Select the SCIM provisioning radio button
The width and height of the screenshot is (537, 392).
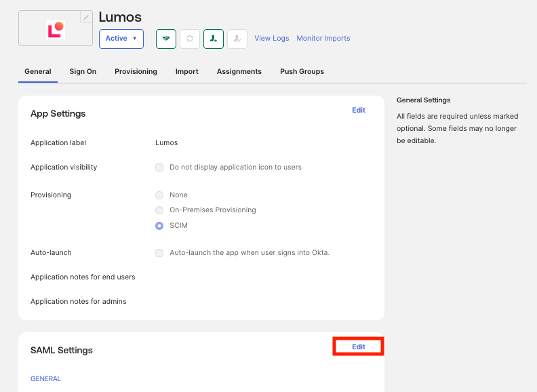coord(159,226)
